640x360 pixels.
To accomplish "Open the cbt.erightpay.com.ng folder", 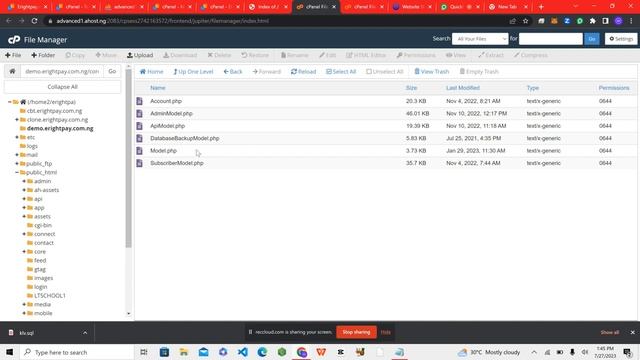I will 54,111.
